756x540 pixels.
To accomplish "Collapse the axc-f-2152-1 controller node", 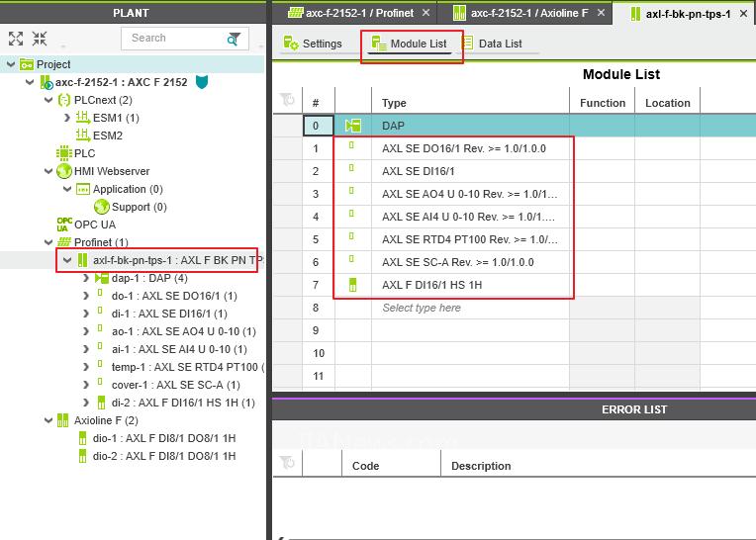I will (x=30, y=82).
